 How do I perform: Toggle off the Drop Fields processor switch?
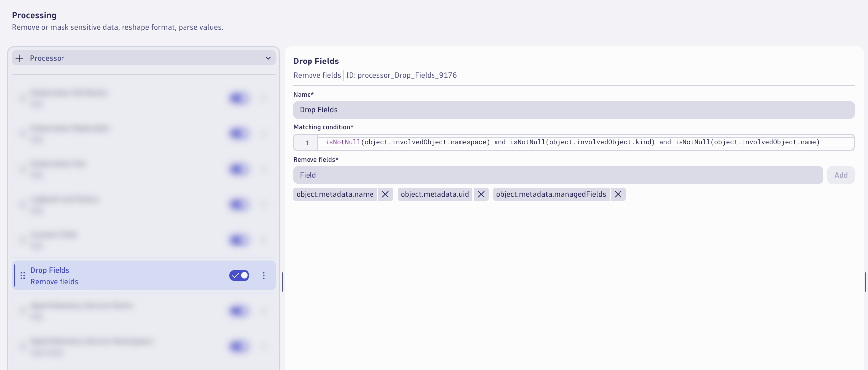point(239,275)
